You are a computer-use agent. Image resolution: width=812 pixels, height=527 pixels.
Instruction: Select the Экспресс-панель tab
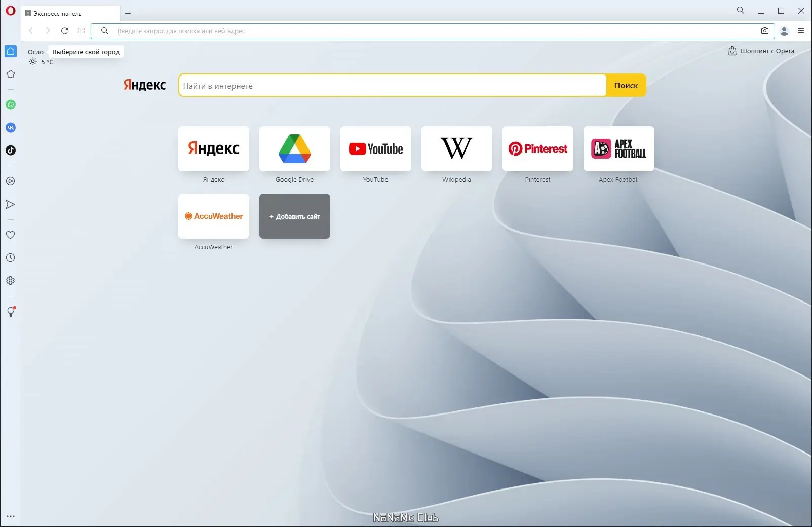70,13
